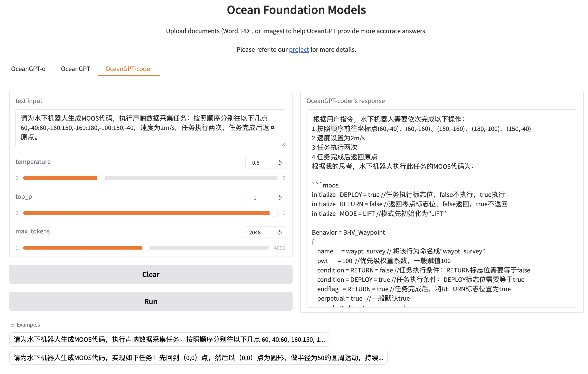Viewport: 588px width, 374px height.
Task: Click the 'condition = RETURN = false' line
Action: click(x=424, y=270)
